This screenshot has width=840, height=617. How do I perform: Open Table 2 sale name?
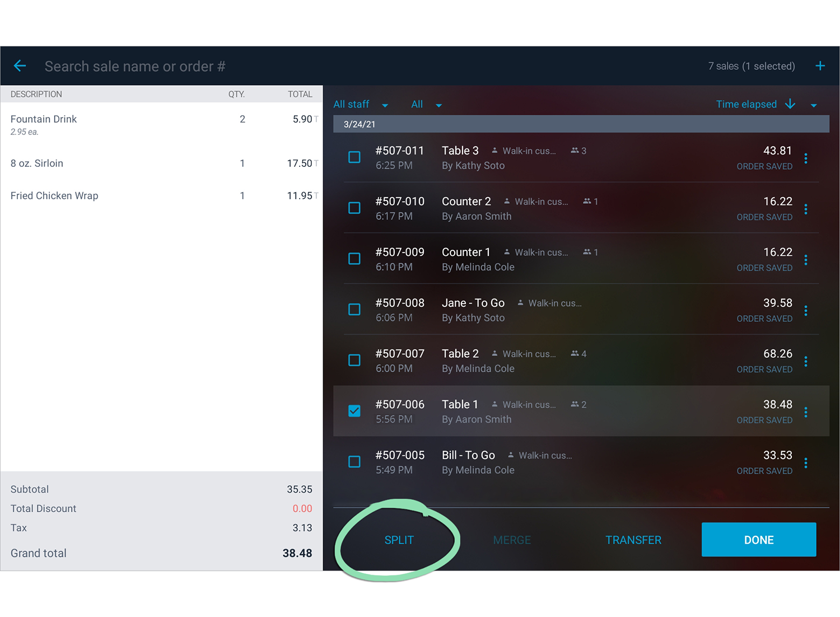coord(460,354)
